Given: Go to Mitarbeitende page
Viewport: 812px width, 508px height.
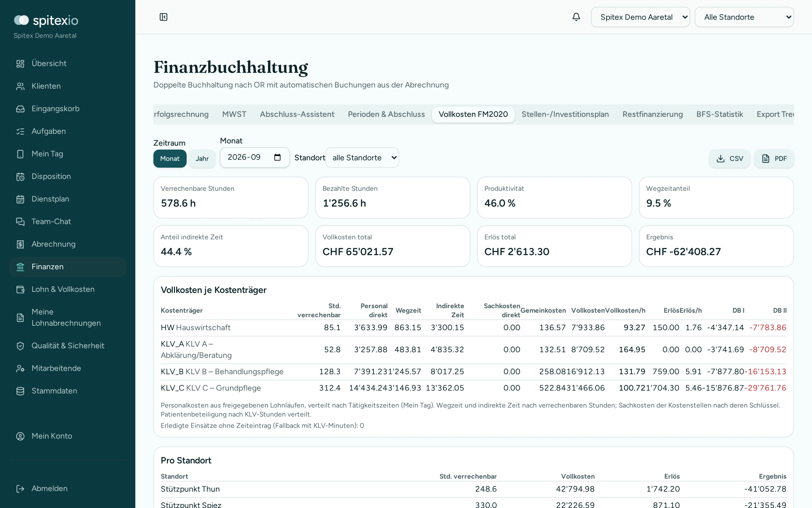Looking at the screenshot, I should [67, 368].
